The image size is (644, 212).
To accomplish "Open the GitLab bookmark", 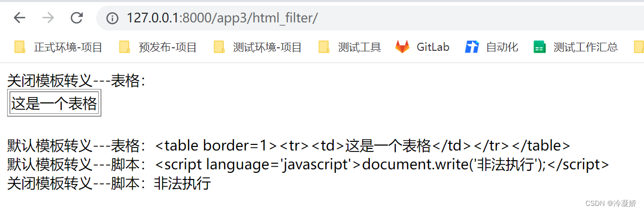I will point(423,47).
